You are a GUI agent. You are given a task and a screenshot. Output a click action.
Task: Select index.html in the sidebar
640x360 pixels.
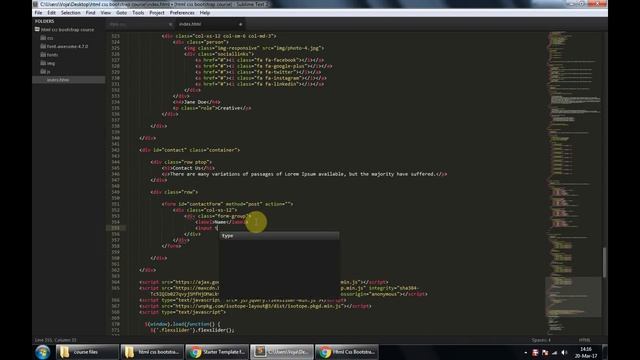(69, 80)
